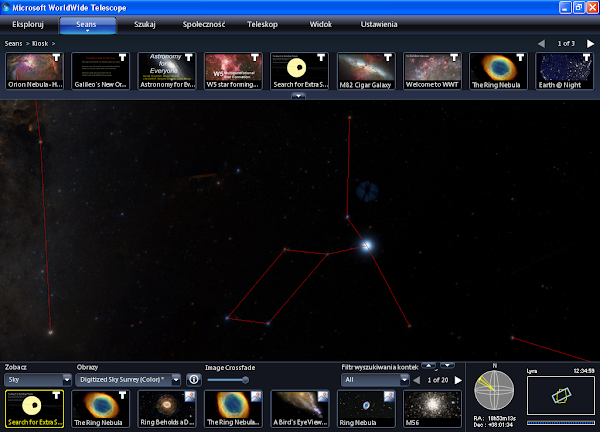Open the Orion Nebula tour thumbnail

34,71
